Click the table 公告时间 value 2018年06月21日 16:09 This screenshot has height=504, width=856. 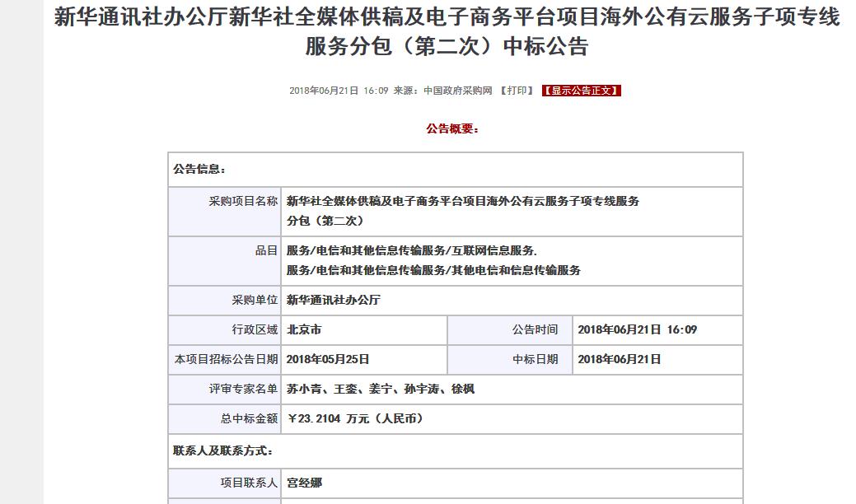pos(637,329)
